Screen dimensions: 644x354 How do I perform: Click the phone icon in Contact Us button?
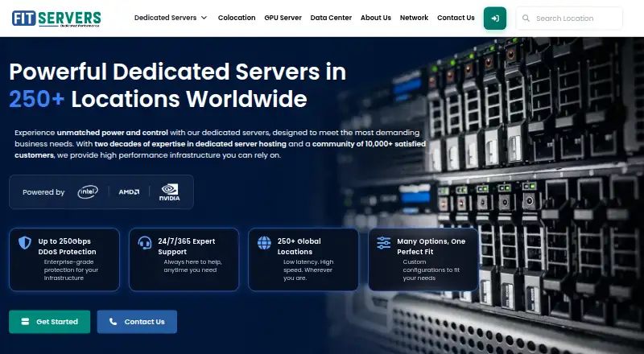point(113,321)
